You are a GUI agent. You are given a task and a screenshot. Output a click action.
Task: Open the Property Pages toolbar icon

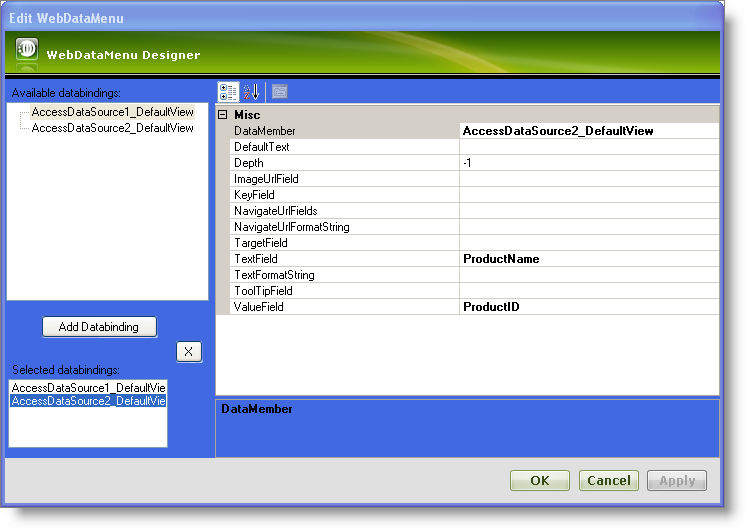(x=280, y=91)
